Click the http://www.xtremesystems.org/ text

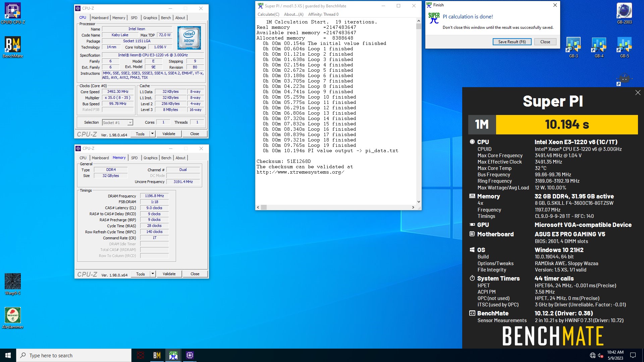click(300, 172)
